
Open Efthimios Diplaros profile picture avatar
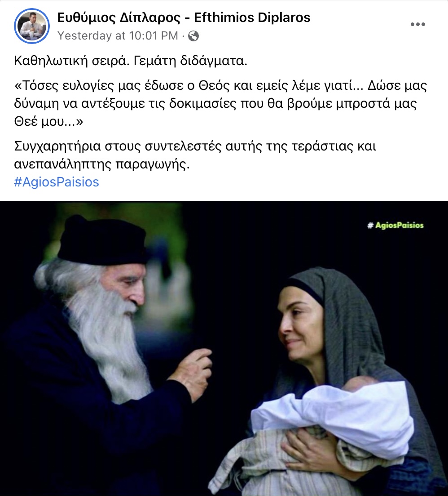point(32,26)
